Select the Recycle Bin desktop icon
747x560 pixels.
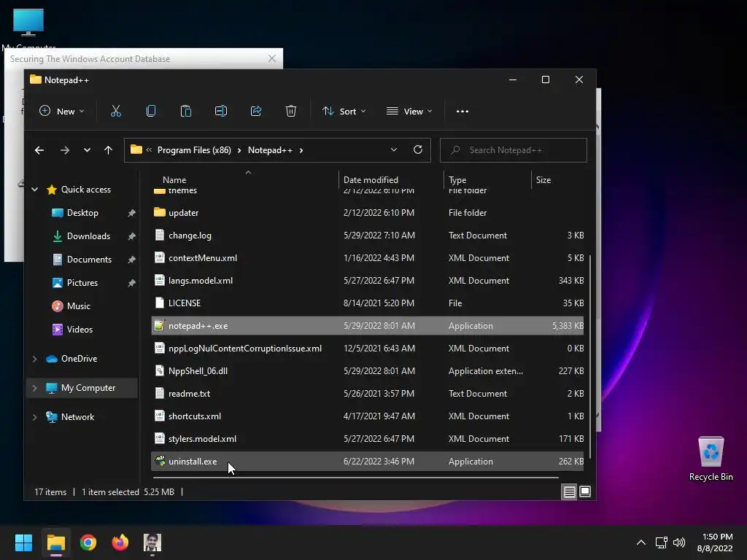pos(711,459)
